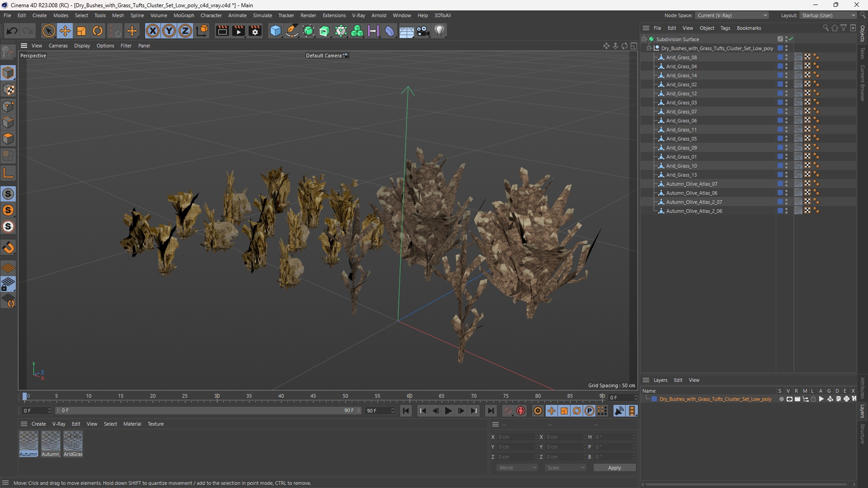Click the Camera object icon
The height and width of the screenshot is (488, 868).
pos(423,31)
